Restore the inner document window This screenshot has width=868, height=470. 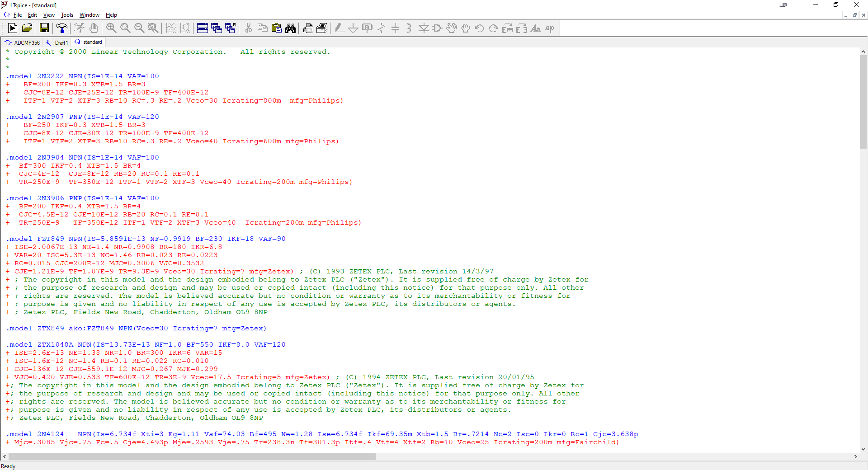point(855,15)
